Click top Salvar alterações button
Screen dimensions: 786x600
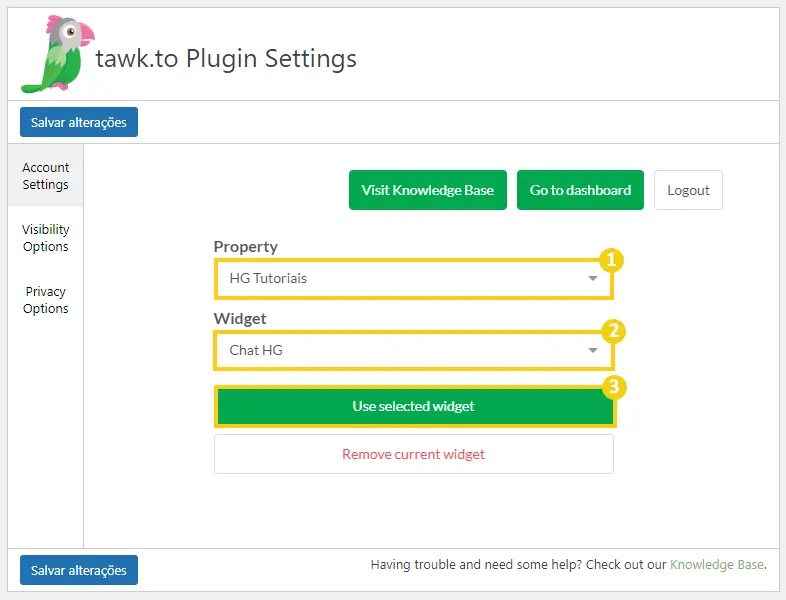(79, 122)
